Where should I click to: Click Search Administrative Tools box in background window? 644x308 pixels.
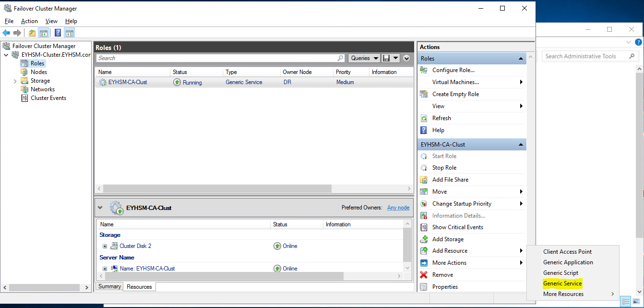click(590, 56)
